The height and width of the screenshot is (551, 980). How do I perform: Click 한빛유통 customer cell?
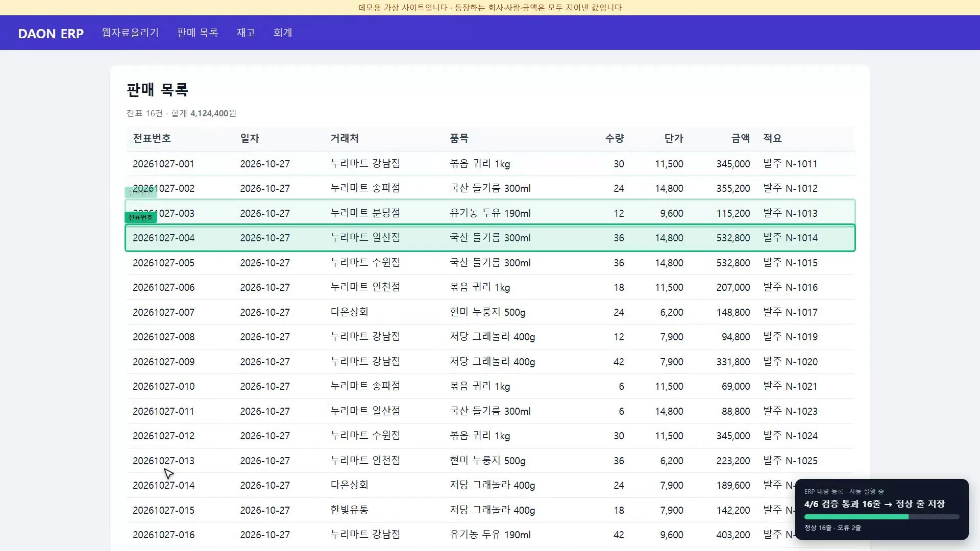(x=349, y=510)
